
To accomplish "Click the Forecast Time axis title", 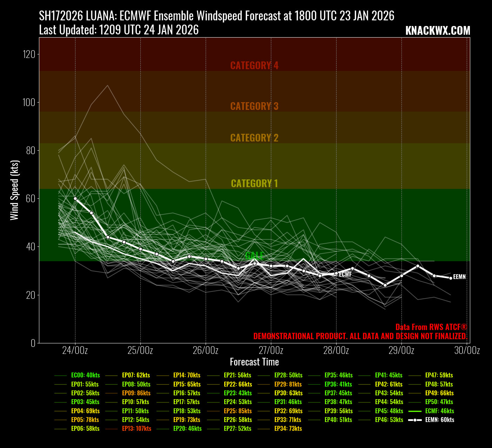I will click(254, 362).
